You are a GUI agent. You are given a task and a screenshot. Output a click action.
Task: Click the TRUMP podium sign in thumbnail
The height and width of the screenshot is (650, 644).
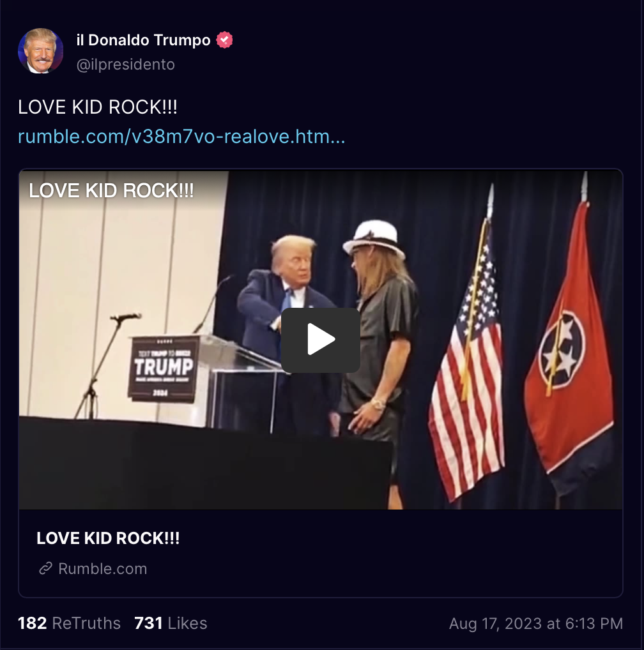(x=164, y=369)
